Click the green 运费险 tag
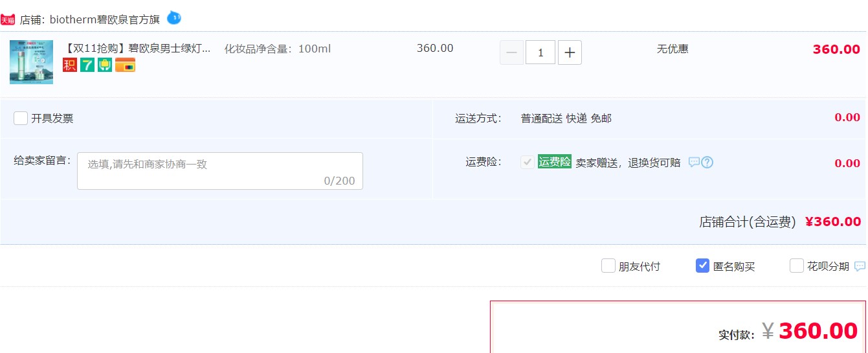Image resolution: width=868 pixels, height=353 pixels. [x=555, y=162]
